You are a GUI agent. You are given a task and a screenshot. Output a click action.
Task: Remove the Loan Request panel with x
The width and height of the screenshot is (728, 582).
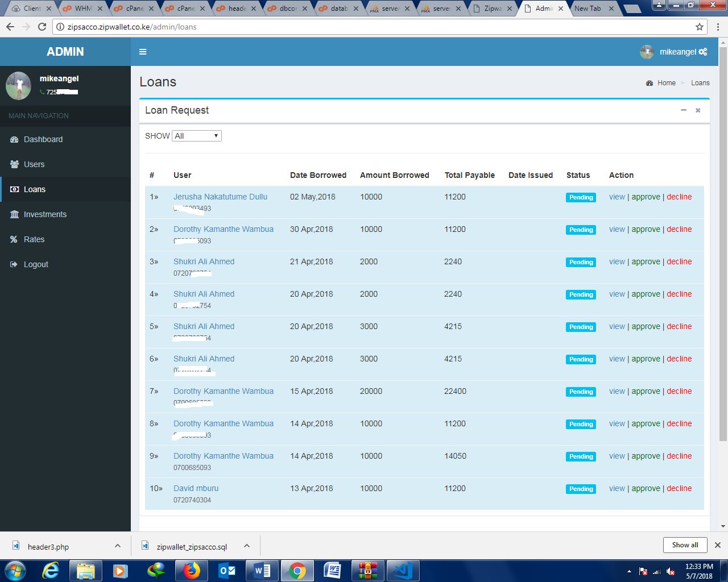tap(698, 110)
